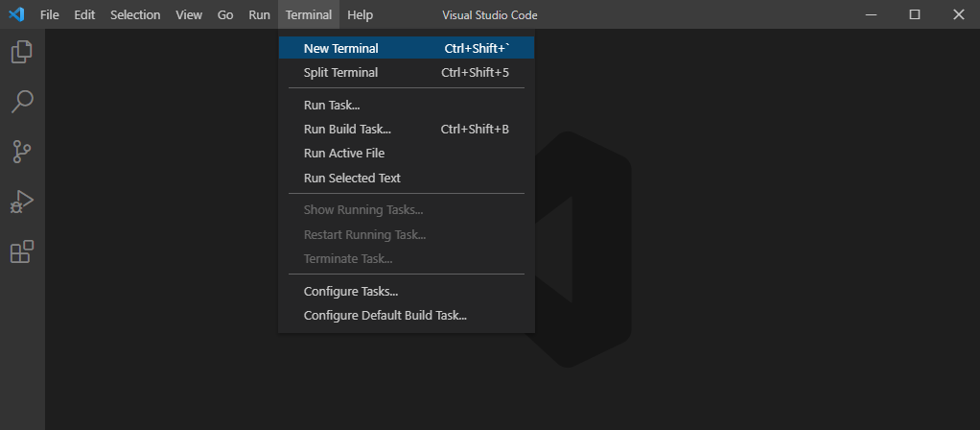Open the File menu
This screenshot has width=980, height=430.
pos(49,14)
